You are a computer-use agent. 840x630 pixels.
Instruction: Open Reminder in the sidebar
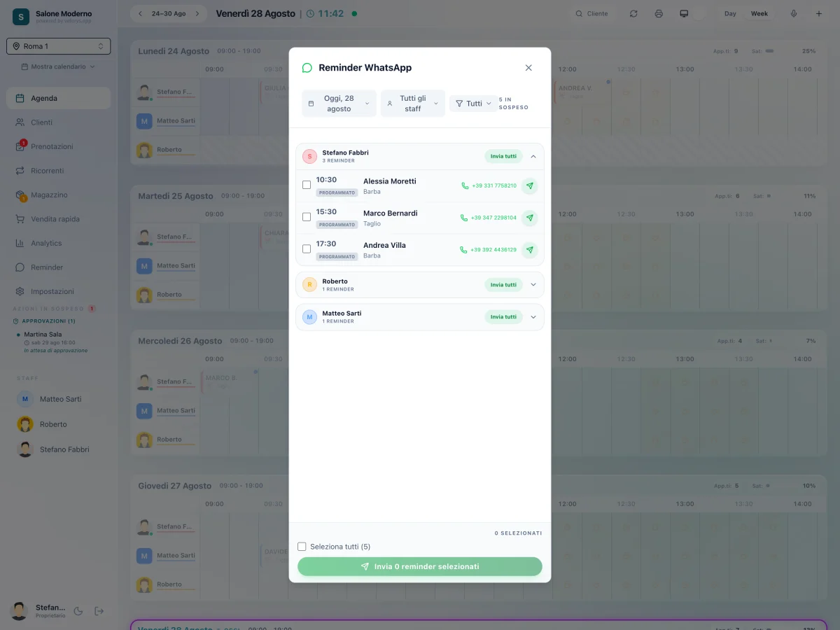[59, 267]
